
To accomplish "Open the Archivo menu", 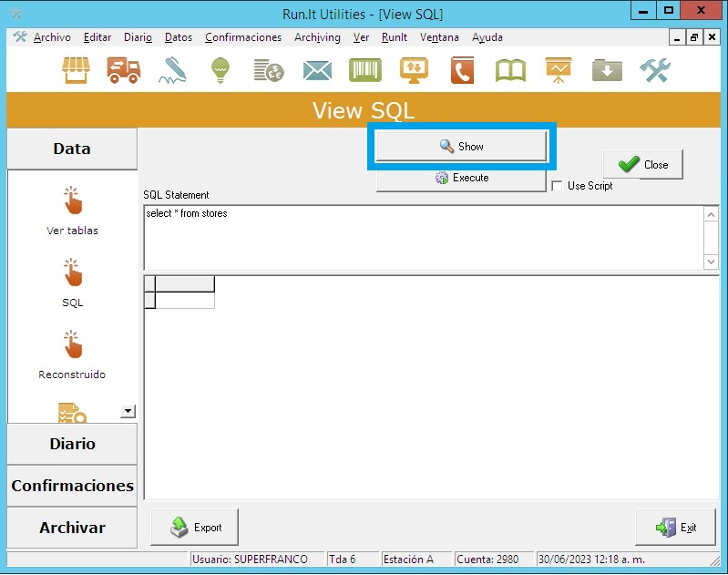I will (x=52, y=37).
